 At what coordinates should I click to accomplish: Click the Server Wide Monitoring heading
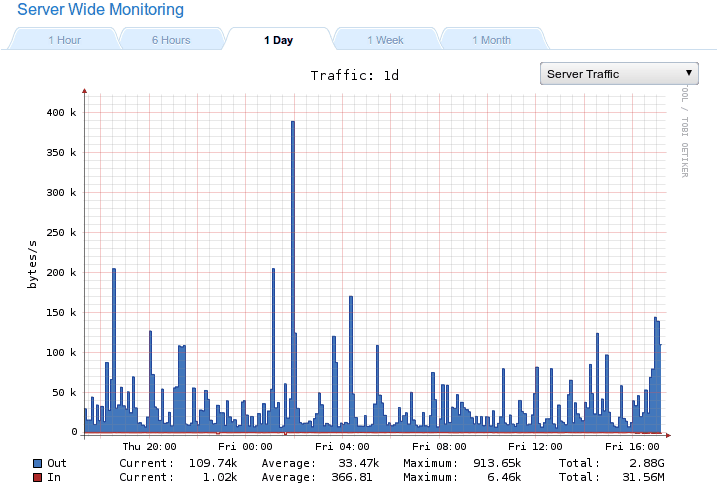click(x=100, y=10)
